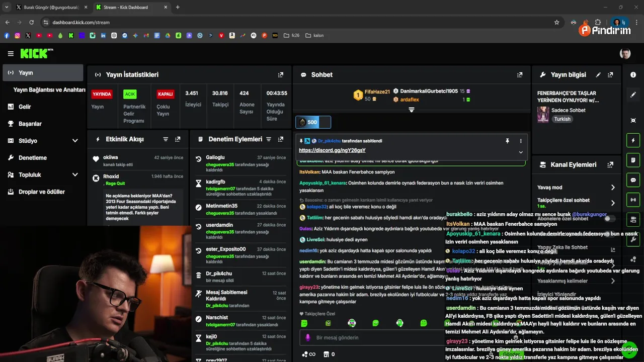The image size is (644, 362).
Task: Click the Turkish language tag
Action: [x=562, y=119]
